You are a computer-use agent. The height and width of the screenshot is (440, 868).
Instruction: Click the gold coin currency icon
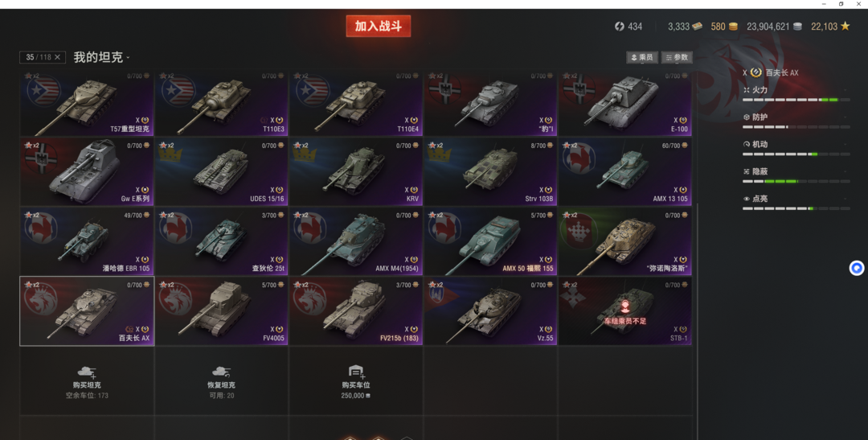click(x=733, y=27)
